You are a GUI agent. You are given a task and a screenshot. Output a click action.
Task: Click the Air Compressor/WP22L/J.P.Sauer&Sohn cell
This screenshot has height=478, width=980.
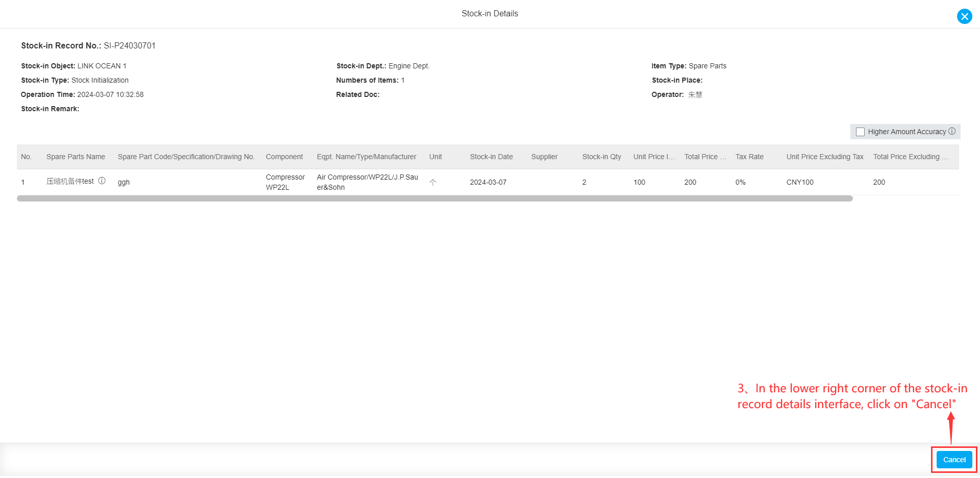point(367,182)
